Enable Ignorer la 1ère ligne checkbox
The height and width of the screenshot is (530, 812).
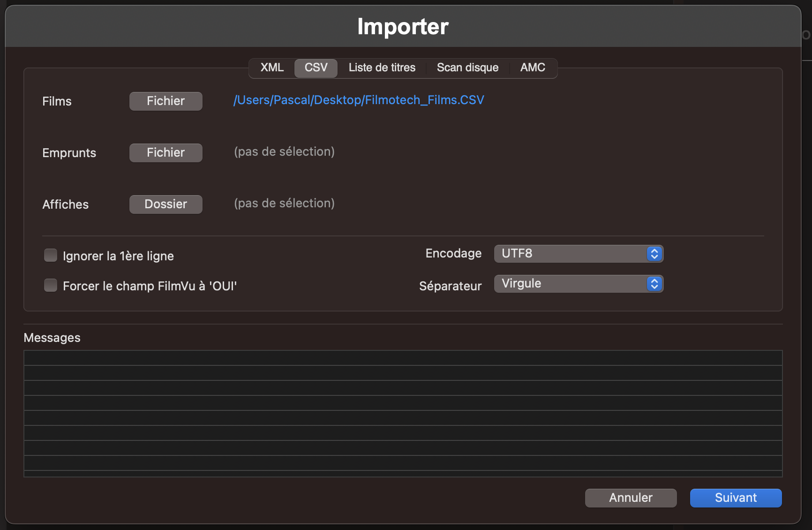(x=51, y=255)
